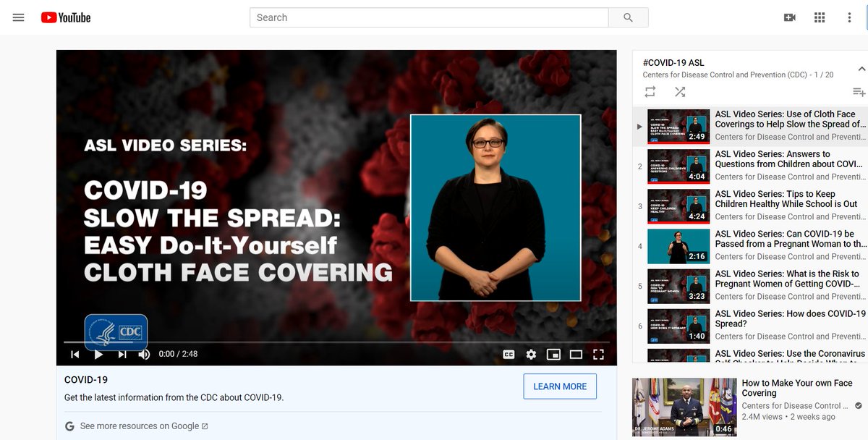Switch to miniplayer
The height and width of the screenshot is (440, 868).
coord(553,354)
